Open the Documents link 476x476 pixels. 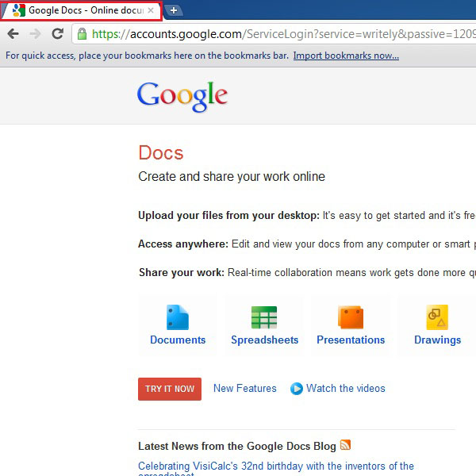pos(178,340)
